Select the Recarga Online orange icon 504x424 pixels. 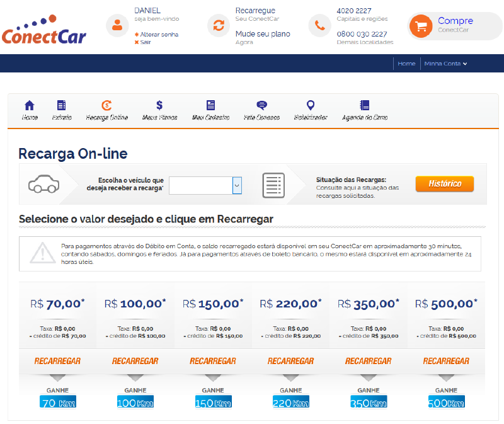[106, 105]
